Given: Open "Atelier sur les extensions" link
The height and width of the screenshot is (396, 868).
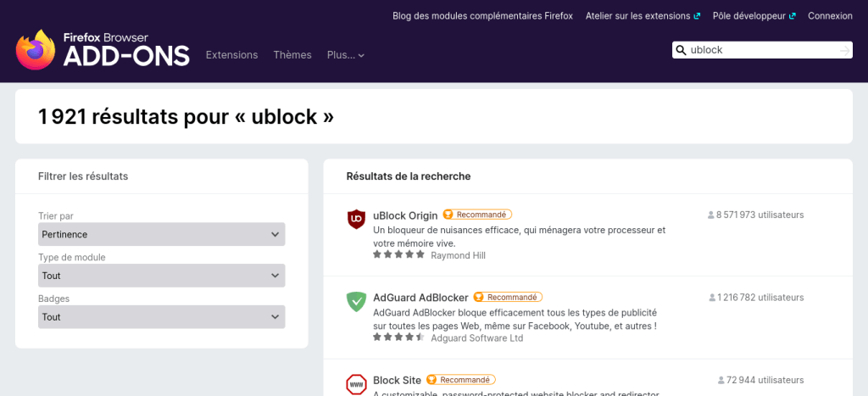Looking at the screenshot, I should pyautogui.click(x=638, y=15).
